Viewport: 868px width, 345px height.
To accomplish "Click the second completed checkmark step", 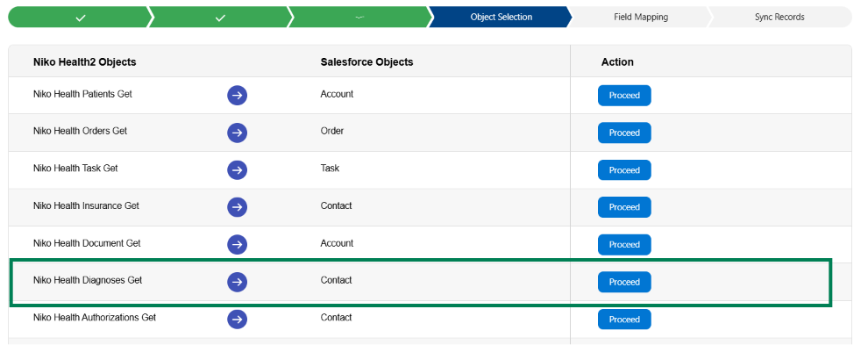I will (x=220, y=18).
